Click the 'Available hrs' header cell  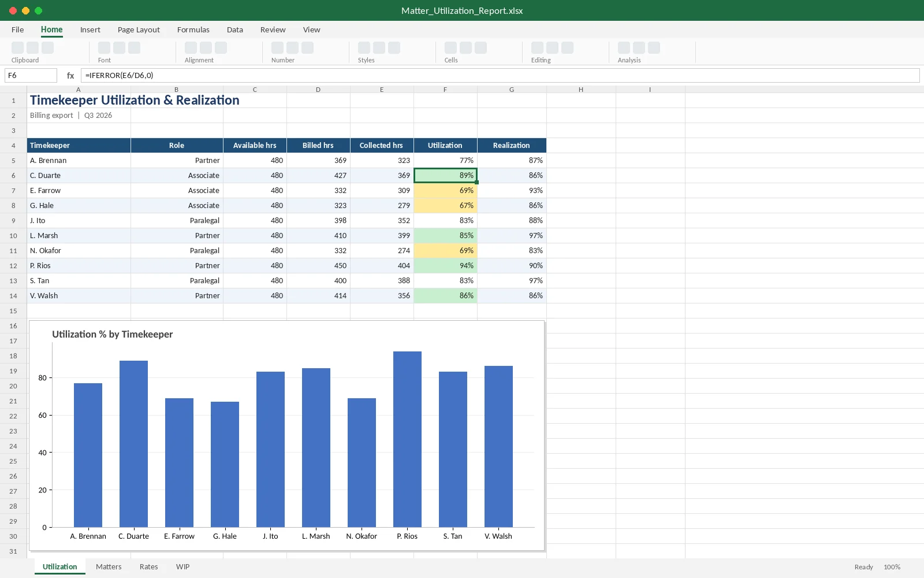click(255, 146)
